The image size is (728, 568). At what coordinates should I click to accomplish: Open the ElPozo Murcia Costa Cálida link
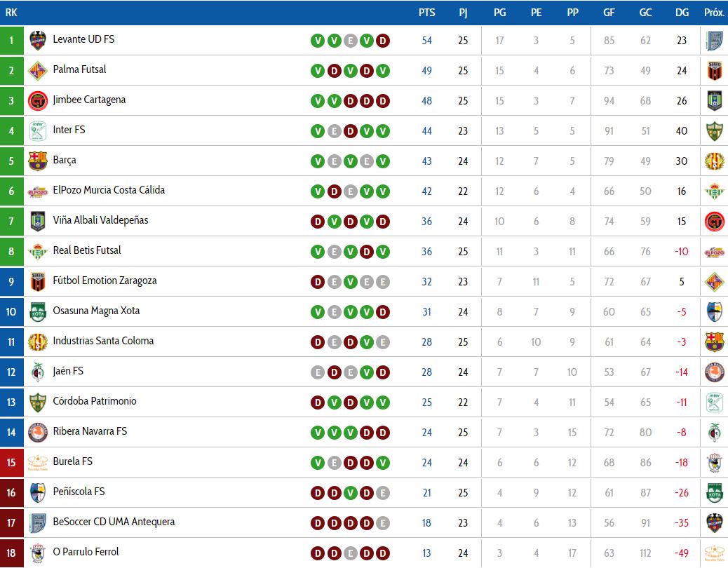(x=109, y=190)
